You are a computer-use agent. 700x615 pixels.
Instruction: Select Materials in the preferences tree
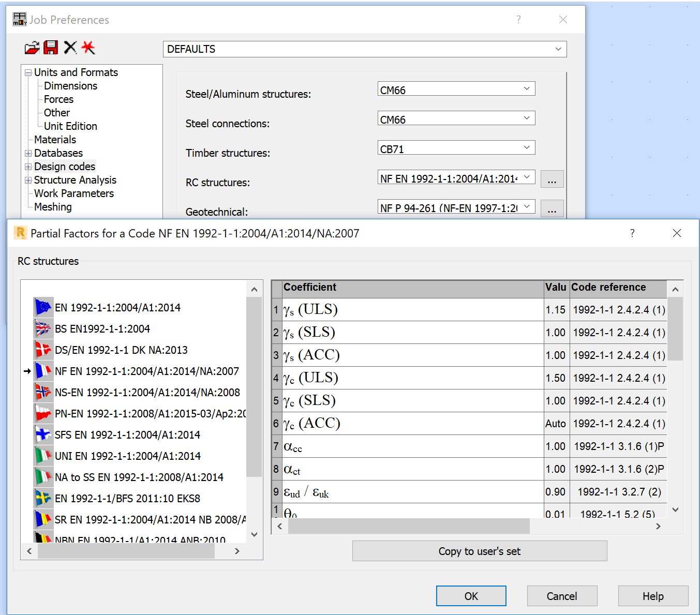tap(55, 140)
